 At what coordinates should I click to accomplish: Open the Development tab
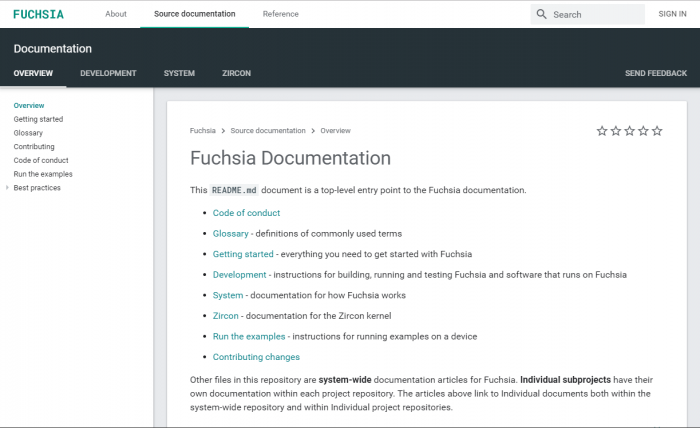(108, 73)
